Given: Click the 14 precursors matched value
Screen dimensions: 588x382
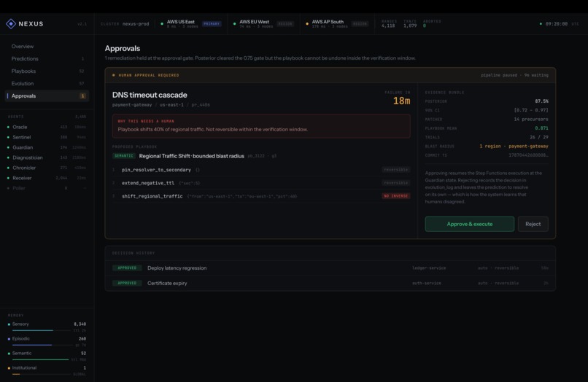Looking at the screenshot, I should pos(531,120).
